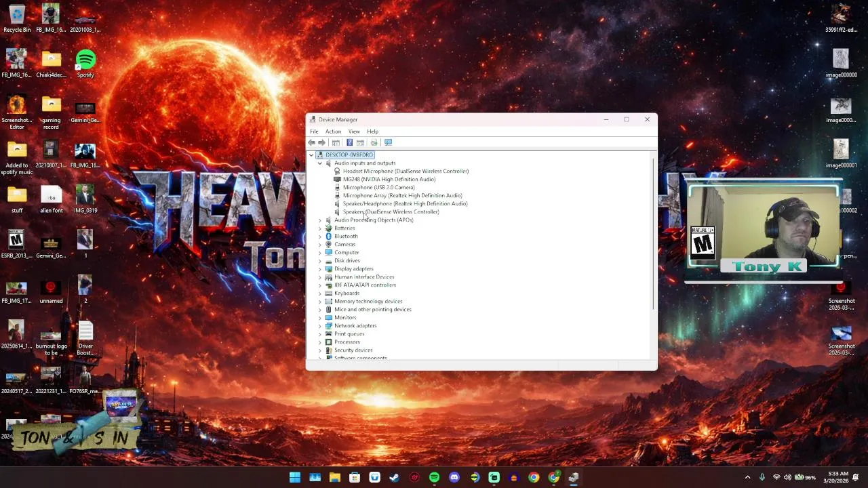Click the Windows Start button
The image size is (868, 488).
295,478
